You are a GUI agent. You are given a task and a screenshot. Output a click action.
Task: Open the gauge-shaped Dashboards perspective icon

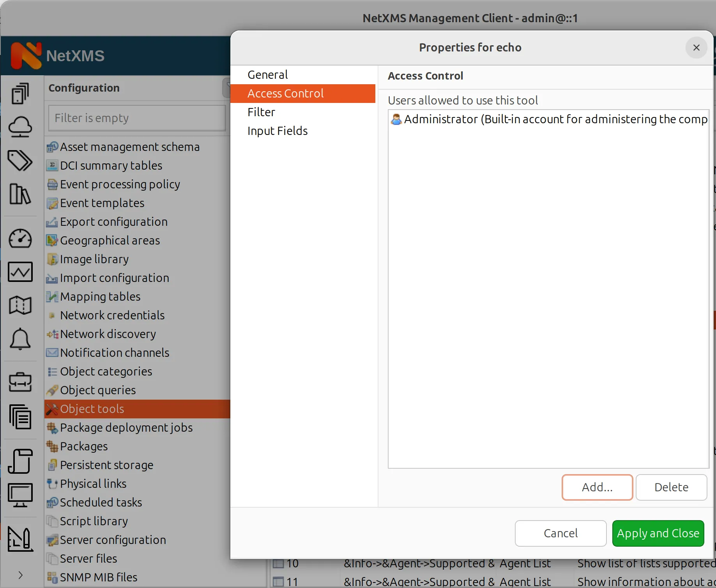click(20, 239)
